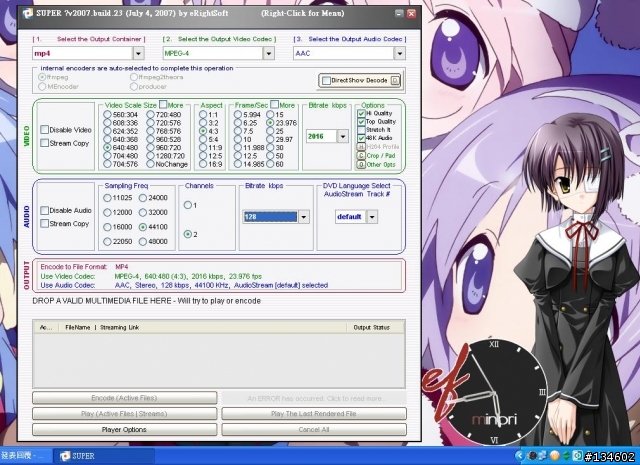Uncheck the Hi Quality option
Viewport: 640px width, 465px height.
pyautogui.click(x=361, y=113)
